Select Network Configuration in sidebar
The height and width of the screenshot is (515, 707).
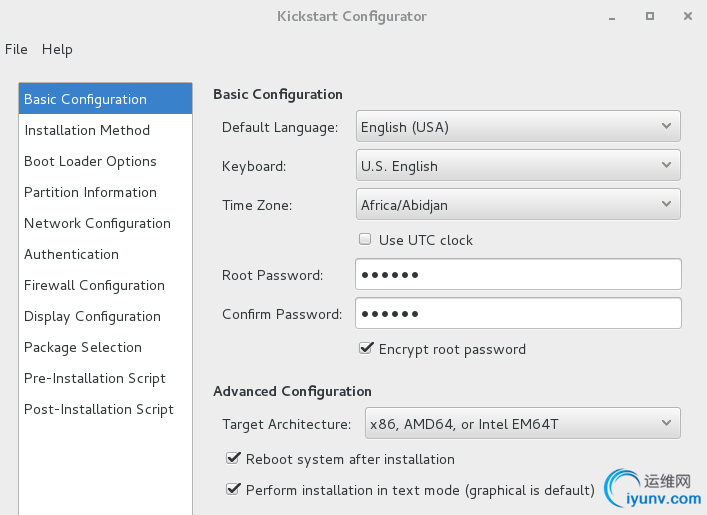97,223
